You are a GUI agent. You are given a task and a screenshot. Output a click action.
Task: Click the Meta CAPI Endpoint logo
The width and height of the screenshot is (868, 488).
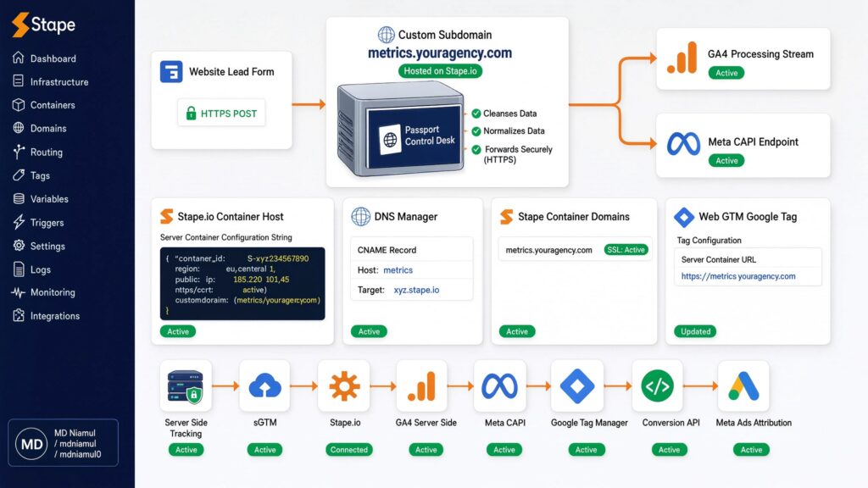click(683, 144)
